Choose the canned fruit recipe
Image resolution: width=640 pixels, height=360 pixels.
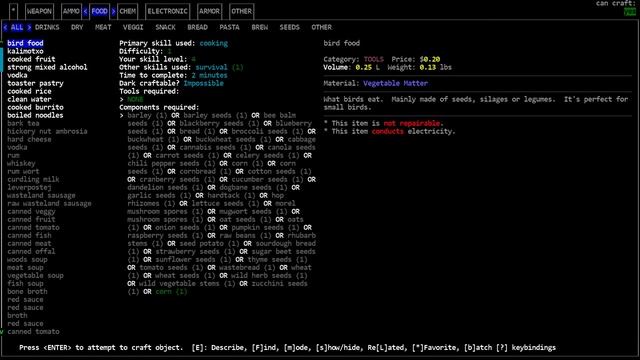[x=31, y=220]
